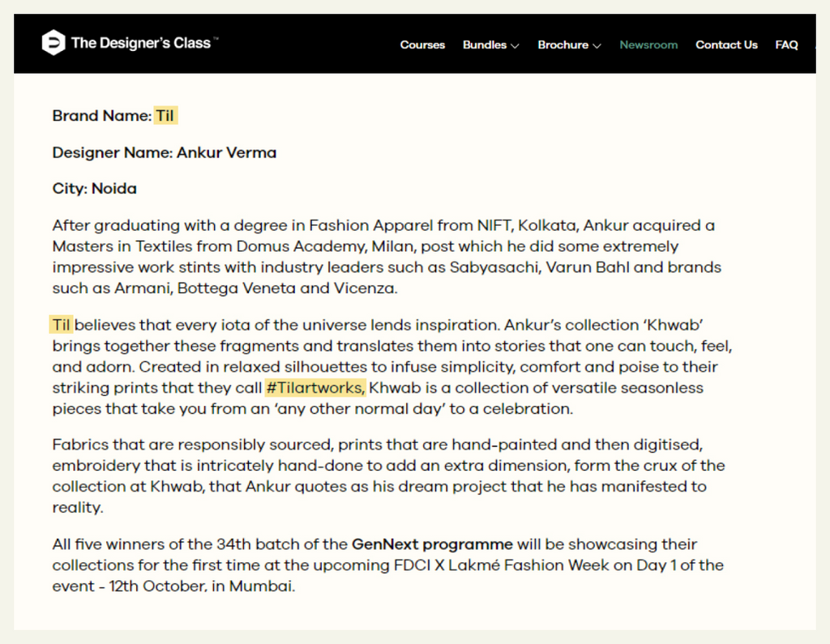Open the Bundles menu label
This screenshot has height=644, width=830.
click(x=484, y=45)
